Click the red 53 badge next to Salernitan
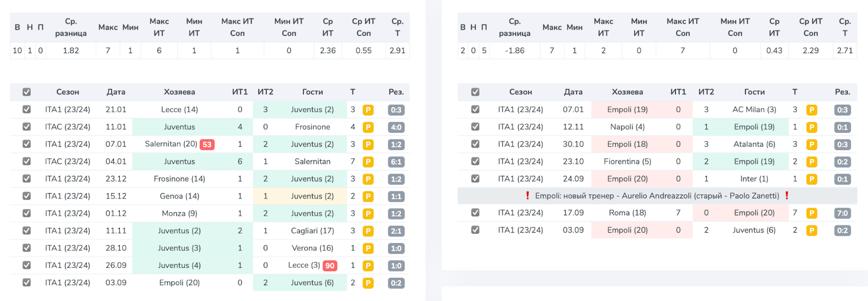The width and height of the screenshot is (868, 301). pos(207,144)
